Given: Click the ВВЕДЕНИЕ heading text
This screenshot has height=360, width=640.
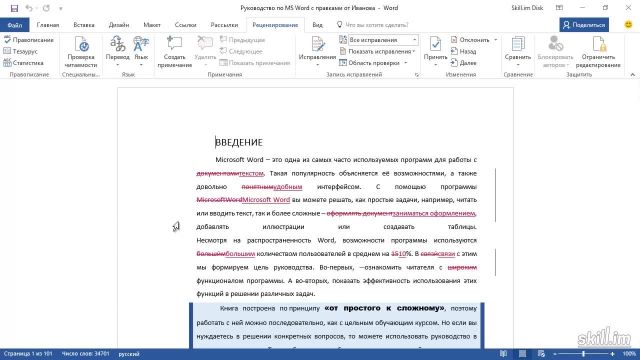Looking at the screenshot, I should point(239,142).
